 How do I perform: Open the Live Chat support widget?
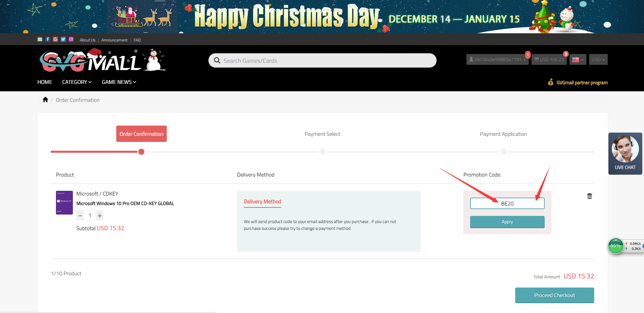[625, 153]
